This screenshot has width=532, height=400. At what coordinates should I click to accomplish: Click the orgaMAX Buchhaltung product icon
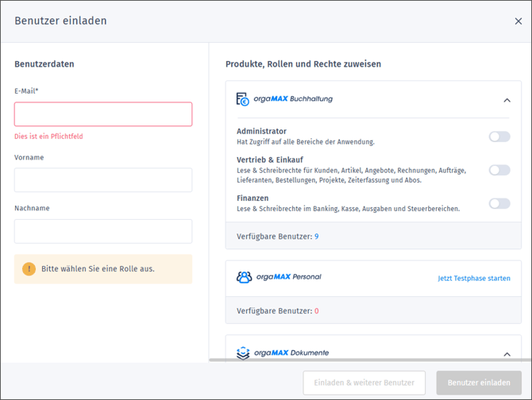click(x=243, y=99)
